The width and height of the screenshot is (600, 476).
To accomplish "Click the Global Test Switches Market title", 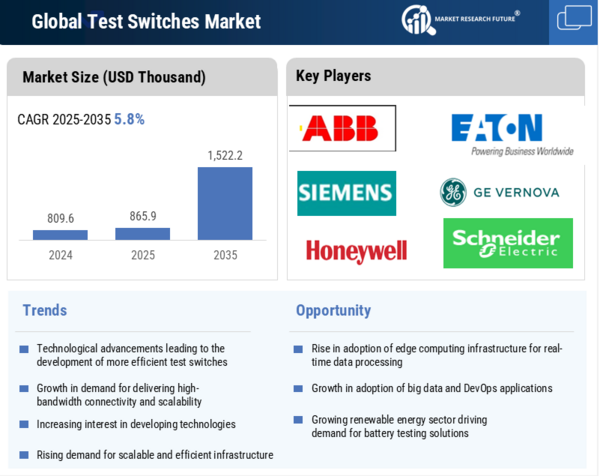I will [x=146, y=21].
